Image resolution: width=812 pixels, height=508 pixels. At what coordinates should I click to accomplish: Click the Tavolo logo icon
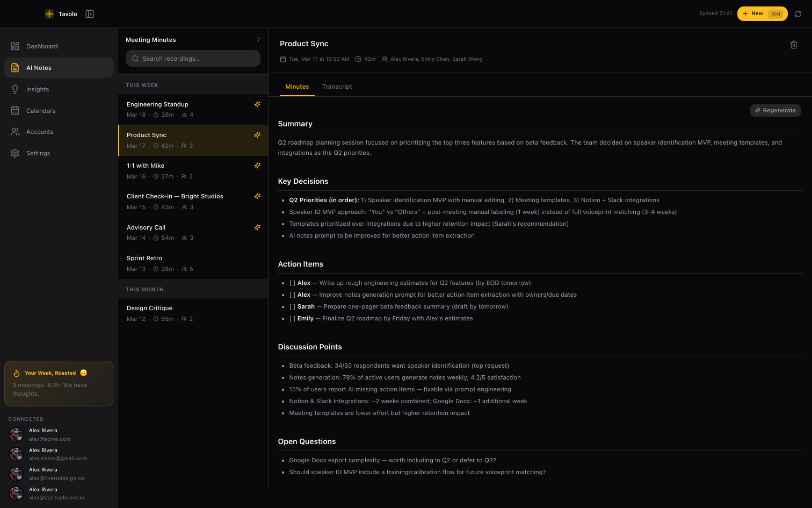49,14
